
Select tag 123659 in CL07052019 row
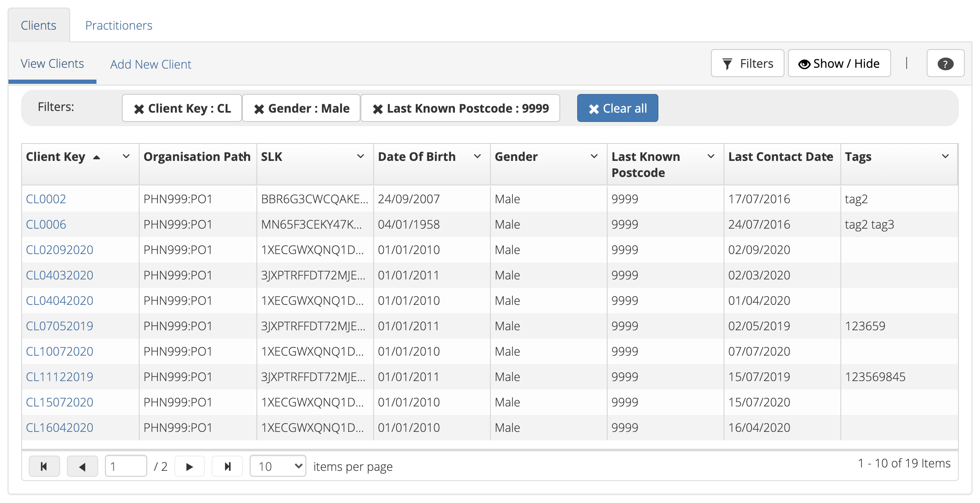865,326
